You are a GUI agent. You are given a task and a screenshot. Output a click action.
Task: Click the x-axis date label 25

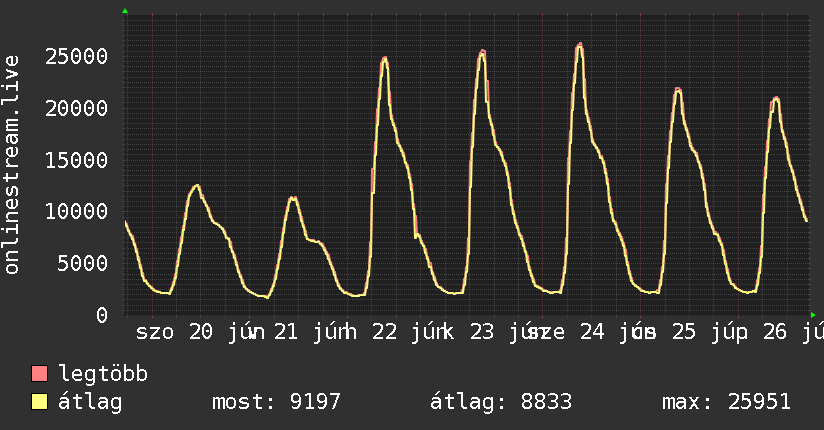[x=684, y=332]
